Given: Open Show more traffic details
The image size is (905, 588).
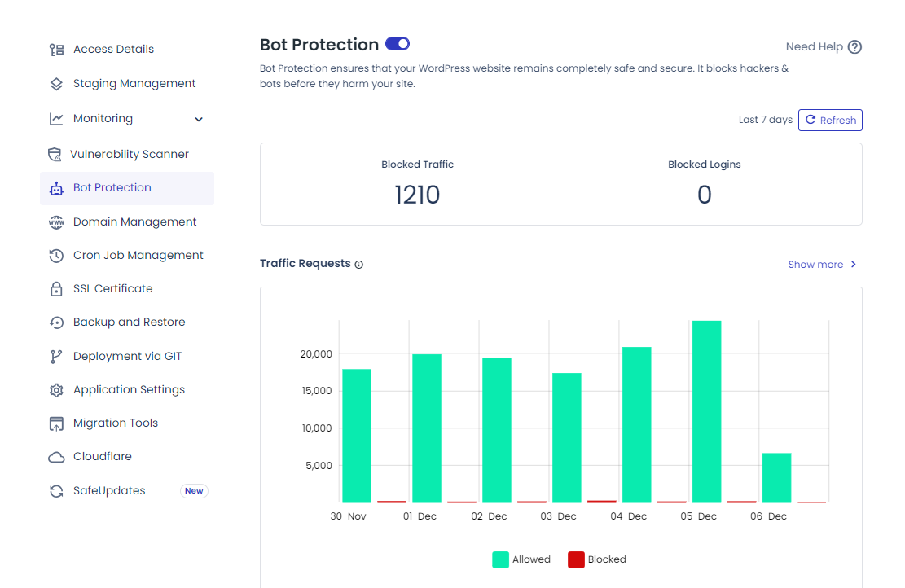Looking at the screenshot, I should tap(816, 264).
